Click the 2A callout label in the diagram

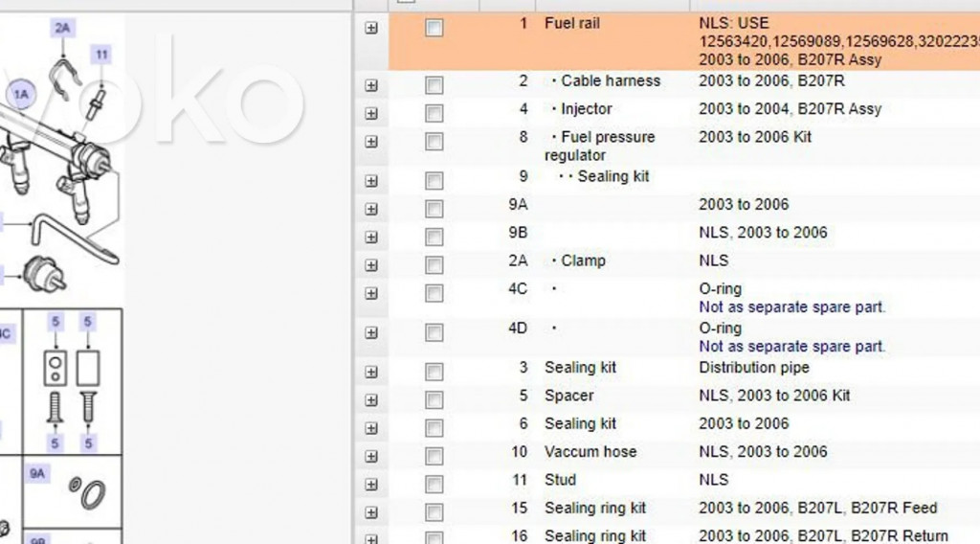(62, 28)
